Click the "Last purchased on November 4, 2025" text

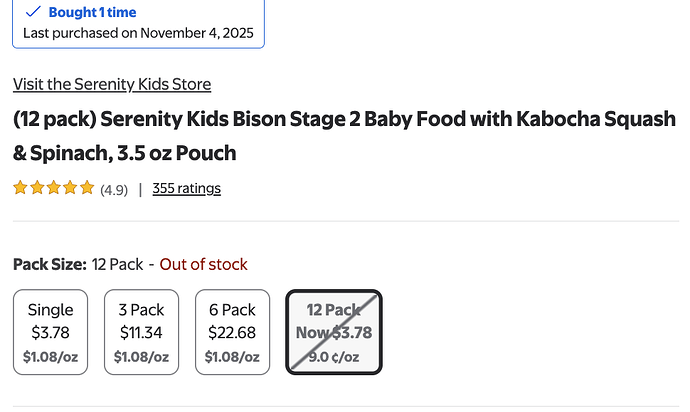tap(138, 32)
